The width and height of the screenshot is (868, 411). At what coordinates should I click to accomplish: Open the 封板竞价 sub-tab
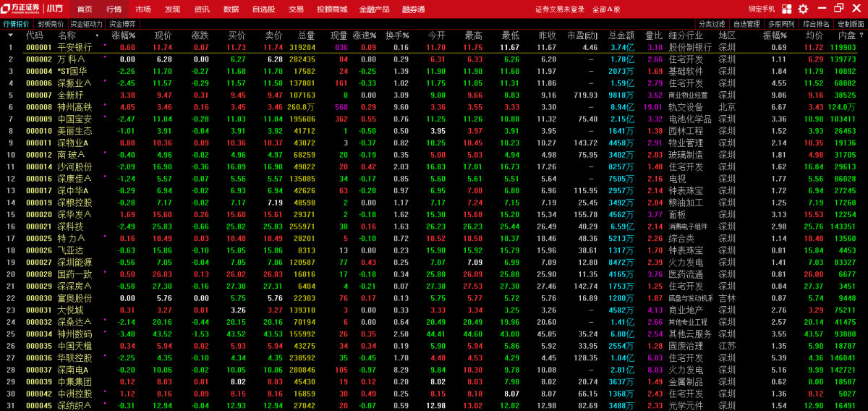(x=51, y=23)
